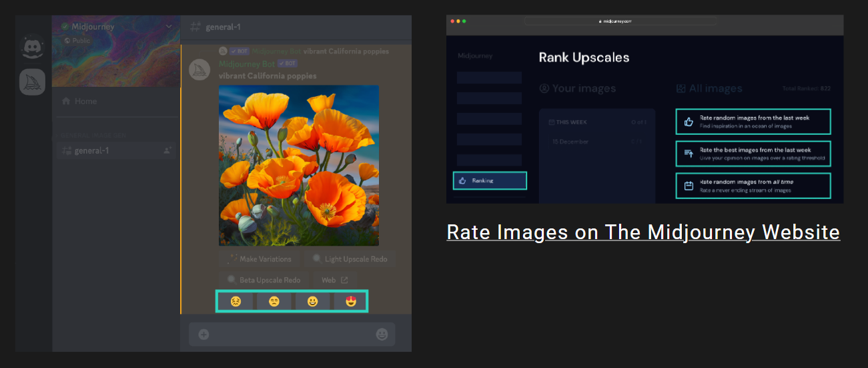
Task: Open Discord home via the Discord logo icon
Action: point(33,47)
